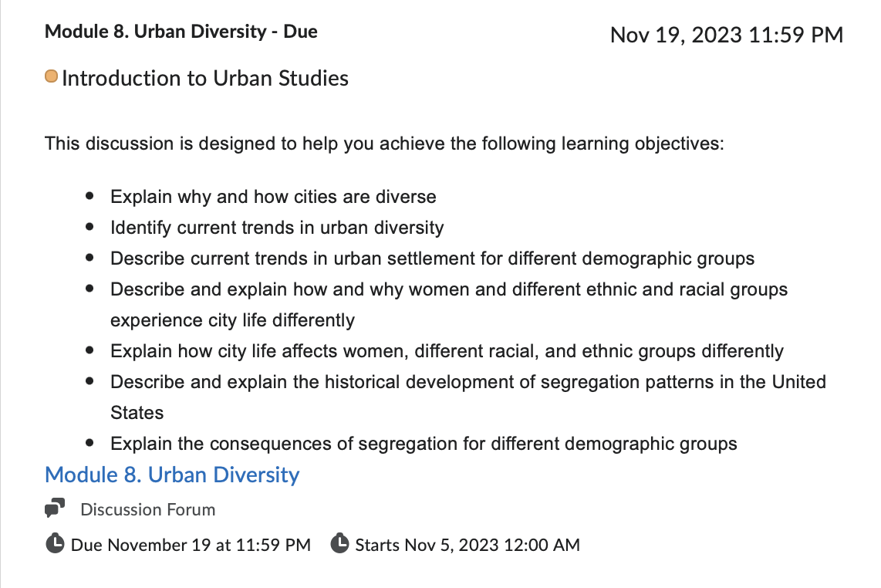The image size is (881, 588).
Task: Click the objective Identify current trends in urban diversity
Action: [277, 228]
